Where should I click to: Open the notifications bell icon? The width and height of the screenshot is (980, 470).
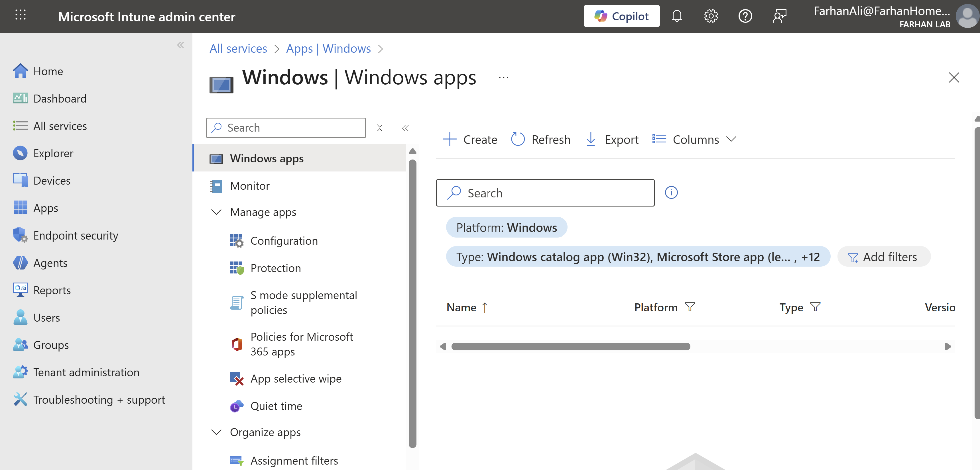(x=676, y=16)
